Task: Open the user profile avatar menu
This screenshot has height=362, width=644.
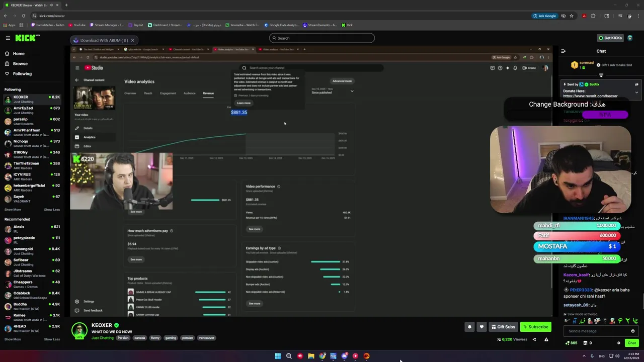Action: point(630,38)
